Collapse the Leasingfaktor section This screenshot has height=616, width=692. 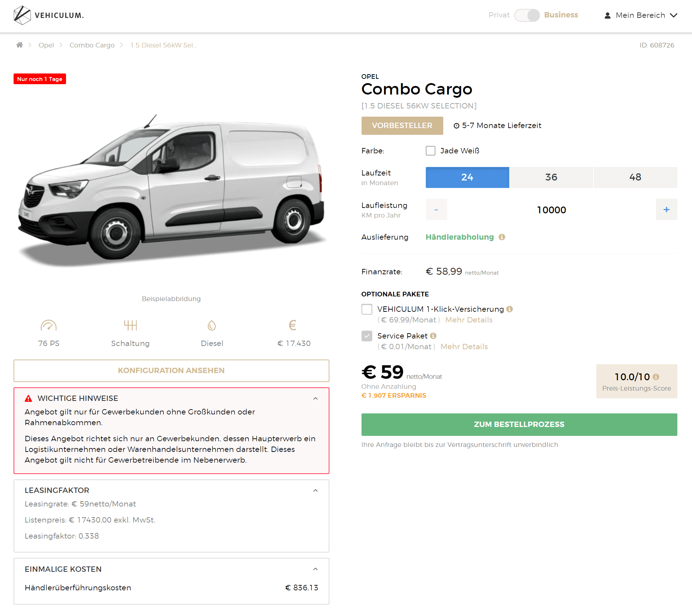(x=315, y=490)
